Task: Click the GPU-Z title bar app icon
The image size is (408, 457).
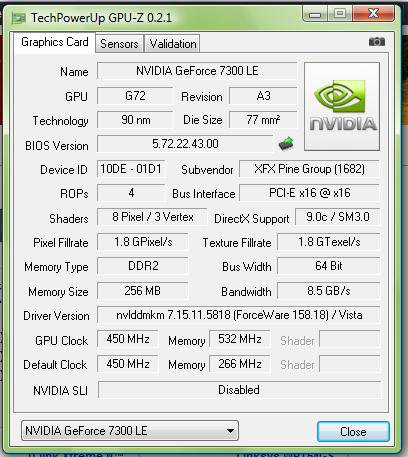Action: (19, 18)
